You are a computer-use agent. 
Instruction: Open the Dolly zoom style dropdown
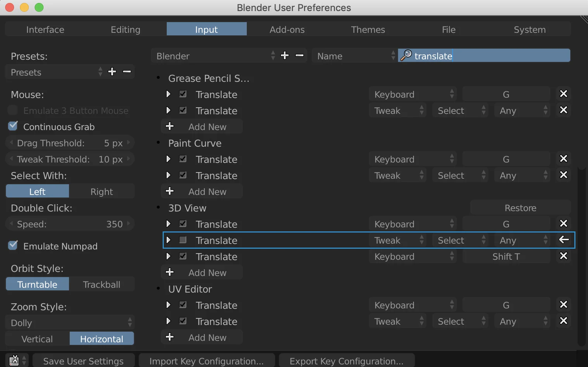70,322
